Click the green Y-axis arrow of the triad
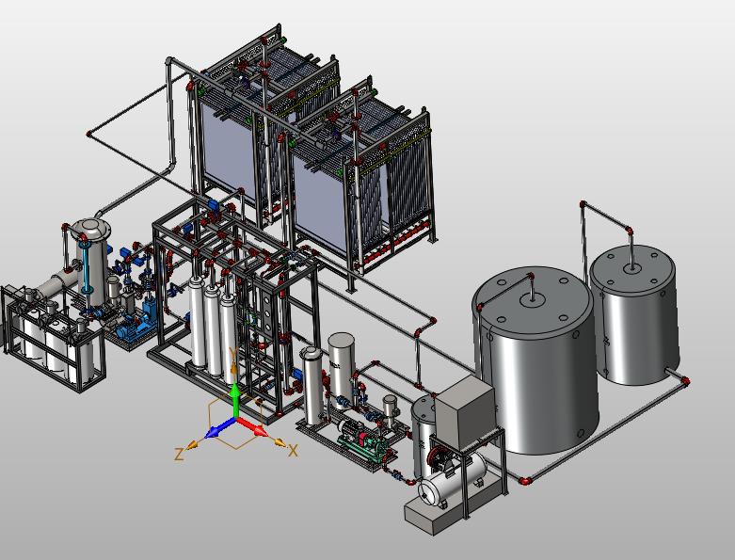This screenshot has width=735, height=560. point(236,399)
